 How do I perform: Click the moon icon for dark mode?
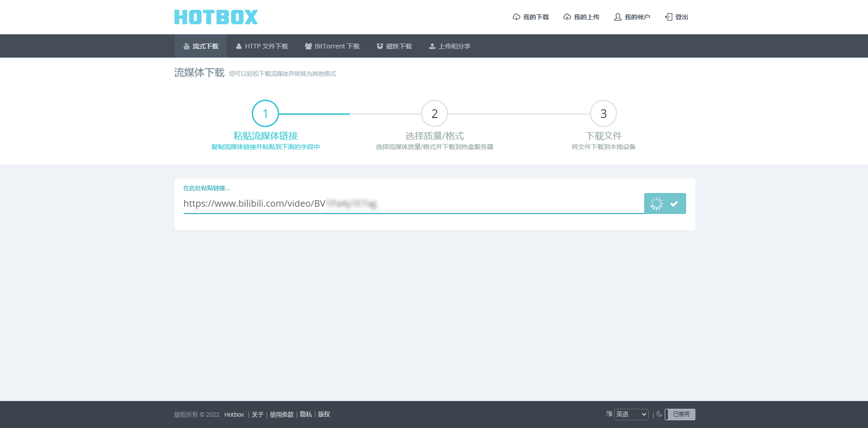pos(659,414)
